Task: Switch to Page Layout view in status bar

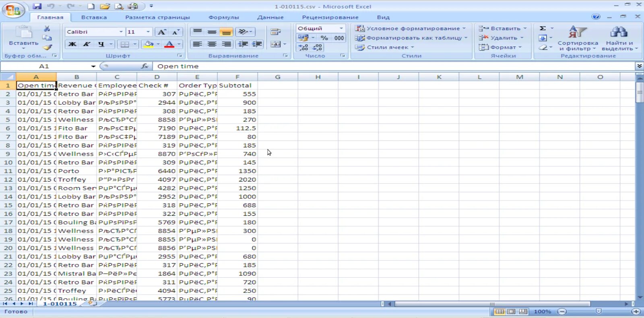Action: tap(511, 312)
